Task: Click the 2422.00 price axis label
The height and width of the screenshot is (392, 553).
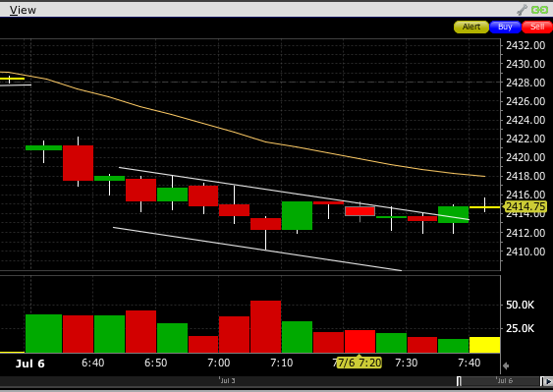Action: pyautogui.click(x=525, y=139)
